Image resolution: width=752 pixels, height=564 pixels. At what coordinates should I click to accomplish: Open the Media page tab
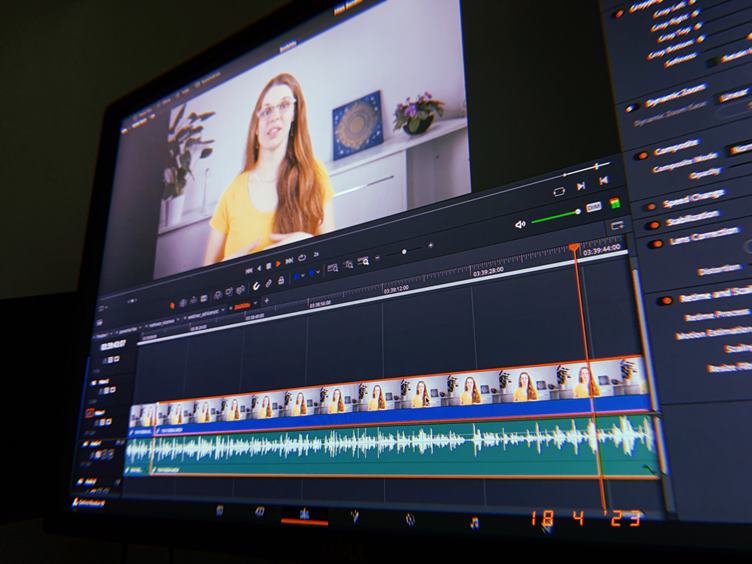point(219,510)
